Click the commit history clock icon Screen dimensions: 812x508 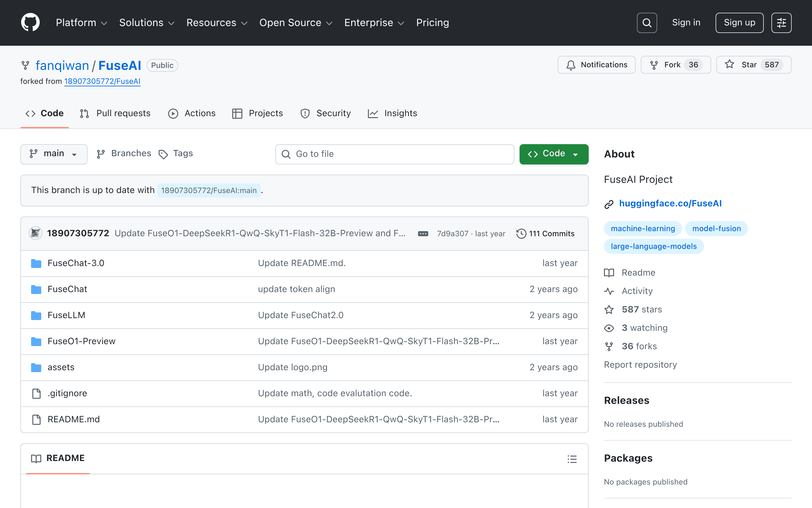pyautogui.click(x=521, y=233)
